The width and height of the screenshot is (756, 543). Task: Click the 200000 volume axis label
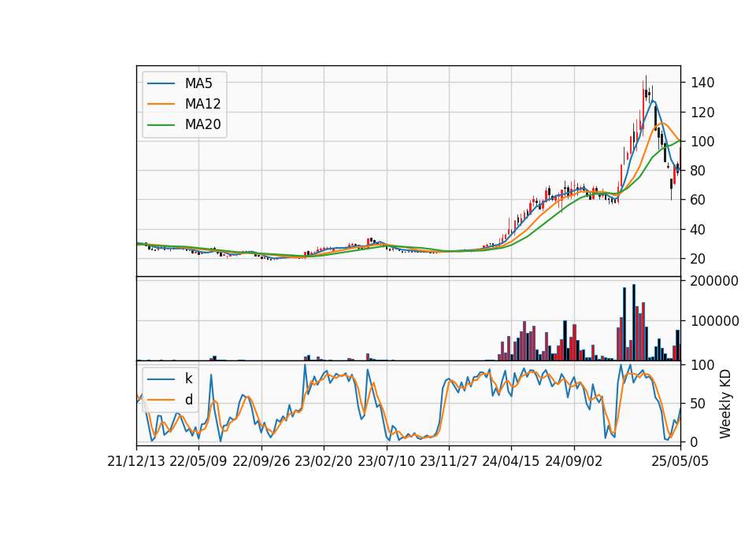click(x=714, y=281)
